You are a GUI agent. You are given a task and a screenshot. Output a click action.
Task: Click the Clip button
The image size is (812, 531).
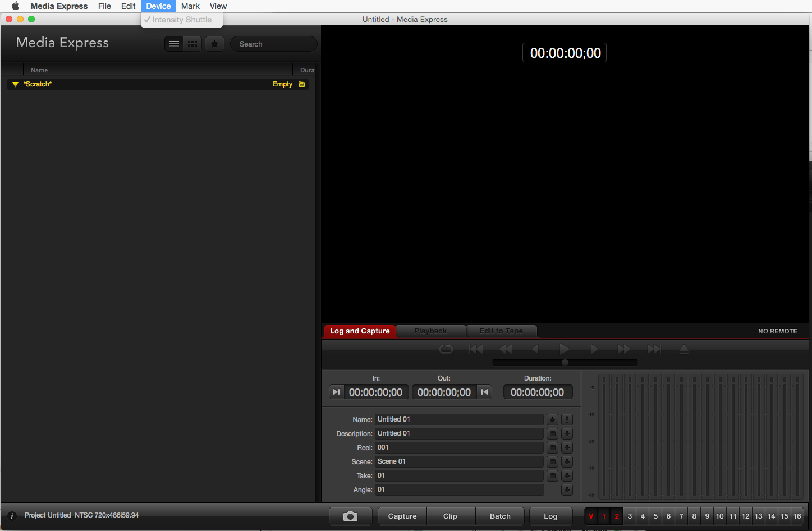(x=450, y=516)
